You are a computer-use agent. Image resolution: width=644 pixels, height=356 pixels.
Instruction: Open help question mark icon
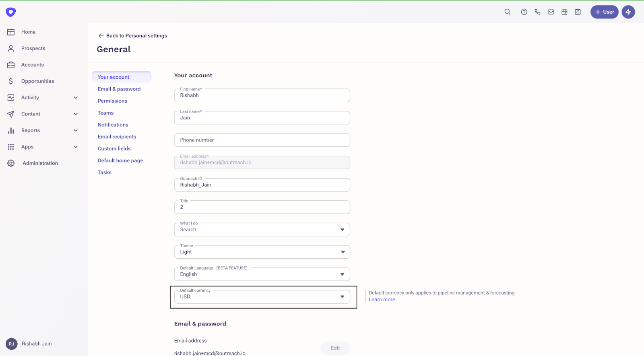click(x=524, y=12)
